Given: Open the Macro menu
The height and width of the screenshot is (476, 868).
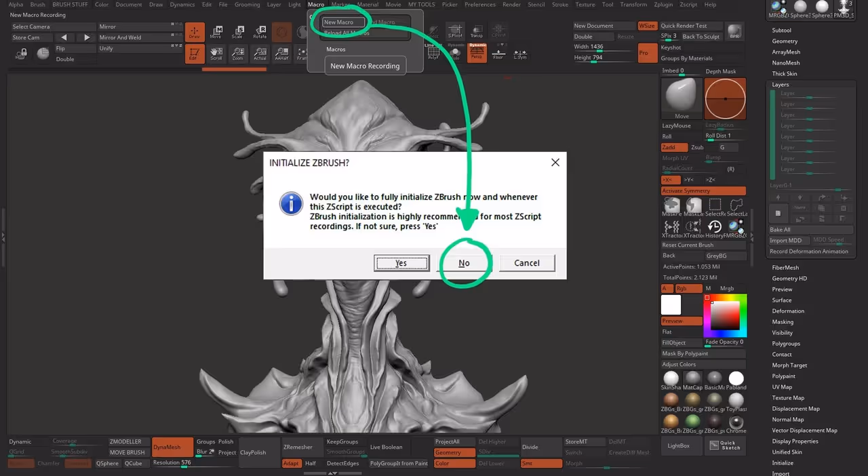Looking at the screenshot, I should coord(316,5).
